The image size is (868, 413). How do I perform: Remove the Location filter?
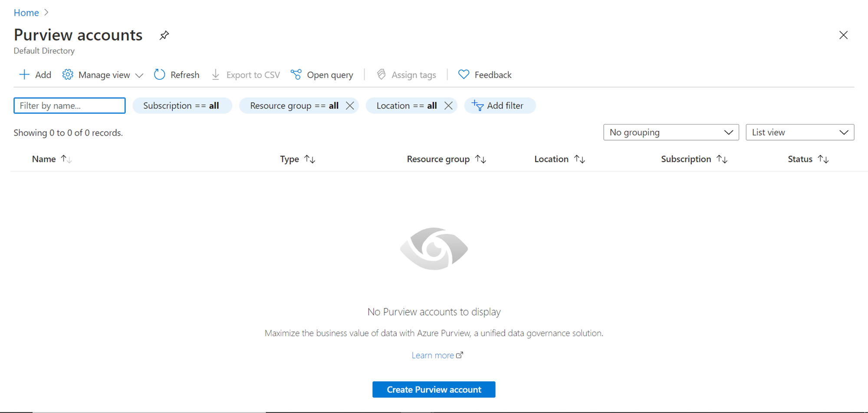click(448, 105)
